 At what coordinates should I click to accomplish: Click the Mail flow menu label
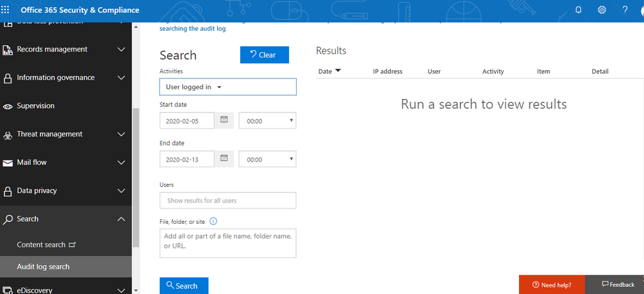[x=32, y=162]
